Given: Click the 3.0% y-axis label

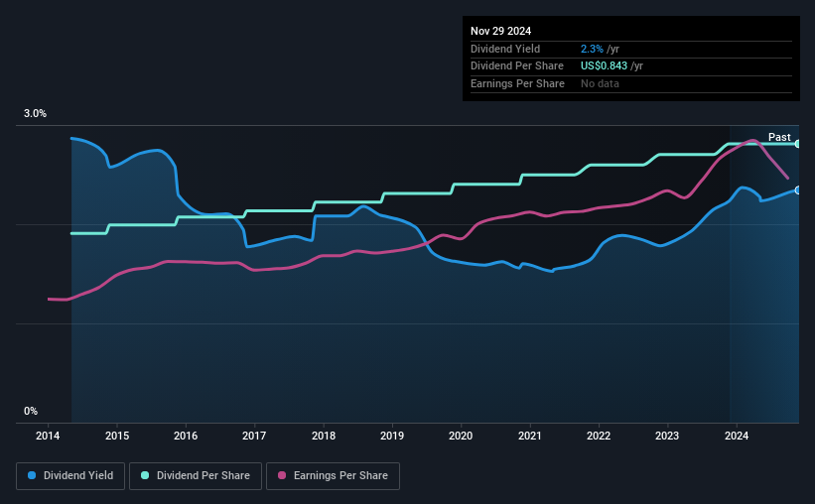Looking at the screenshot, I should coord(35,113).
